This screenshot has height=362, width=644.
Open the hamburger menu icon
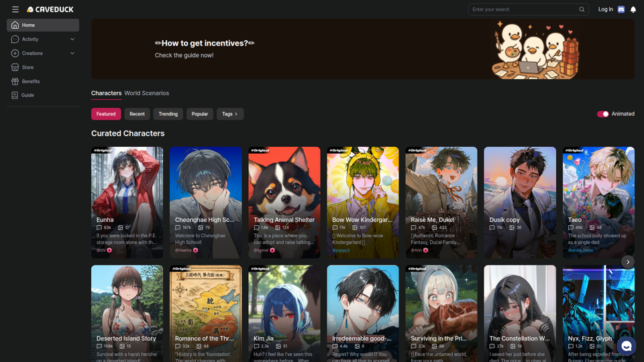[x=15, y=9]
